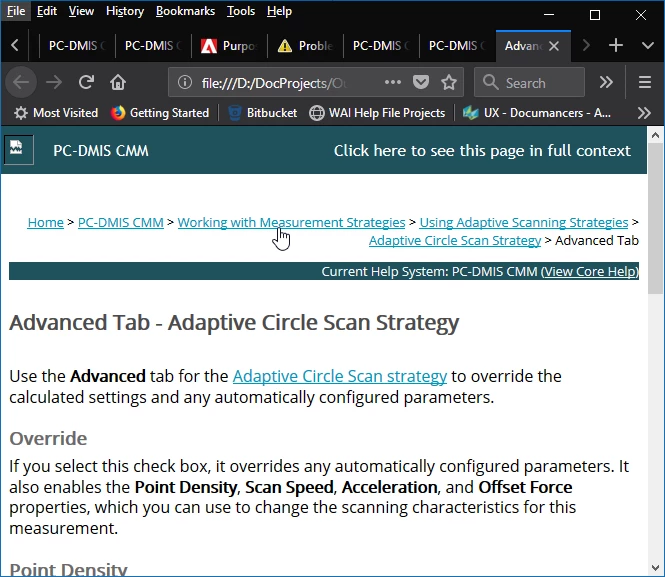Click the browser Back arrow button

point(21,82)
